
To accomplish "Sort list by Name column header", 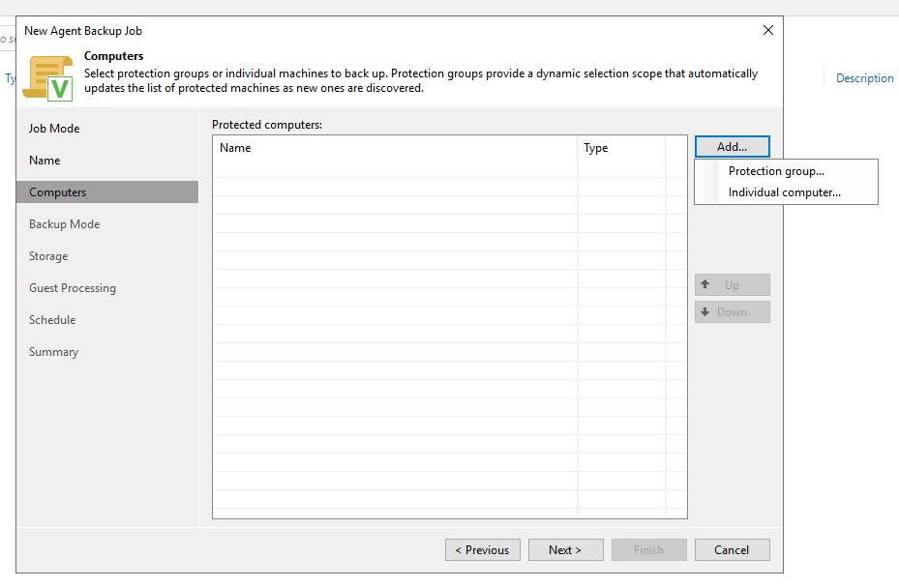I will point(394,148).
